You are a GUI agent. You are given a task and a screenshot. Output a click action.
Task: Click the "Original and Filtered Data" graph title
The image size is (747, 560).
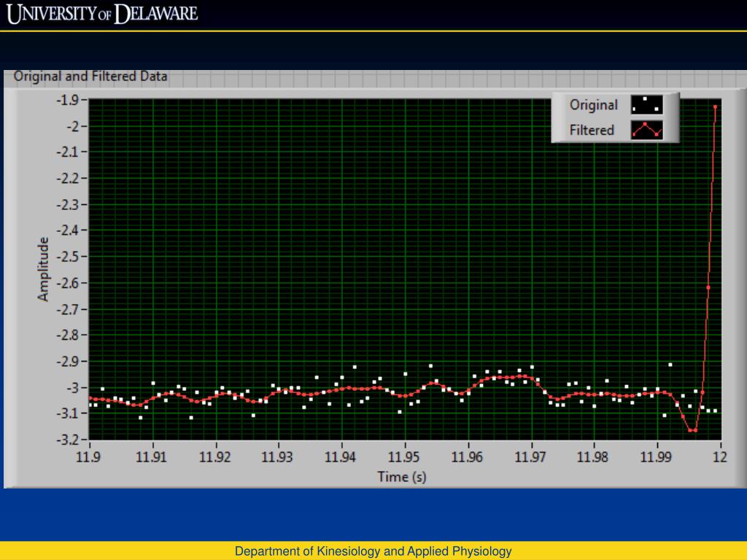point(90,76)
